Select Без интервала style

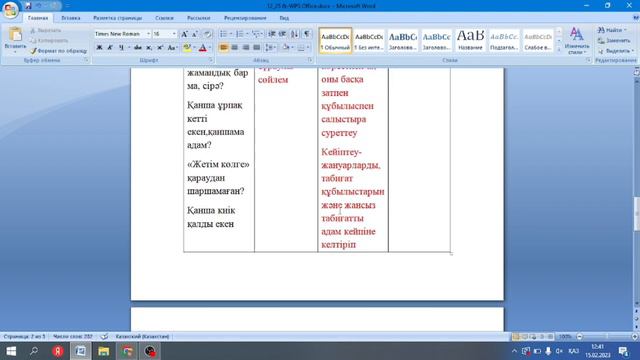(369, 41)
